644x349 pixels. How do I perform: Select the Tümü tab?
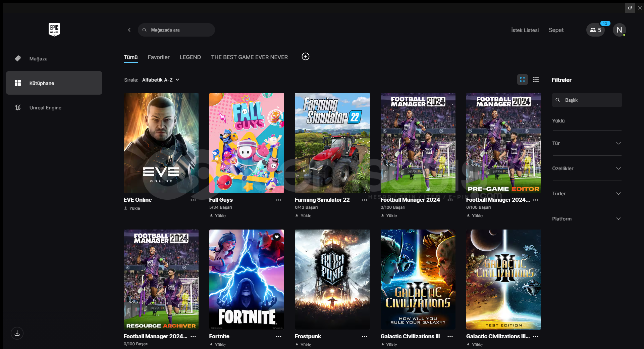130,57
